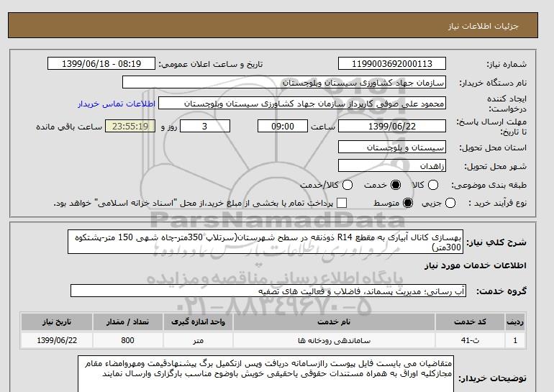Viewport: 554px width, 392px height.
Task: Click the need number field 1199003692000113
Action: point(392,63)
